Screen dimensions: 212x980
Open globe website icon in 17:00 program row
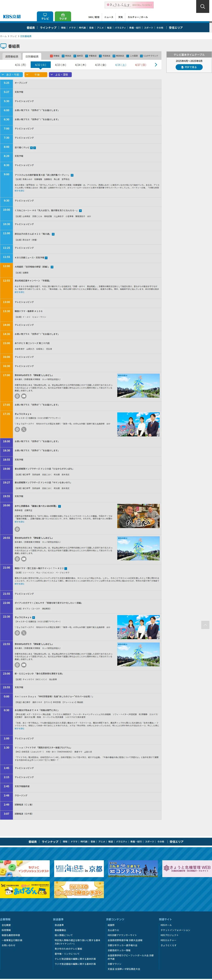point(17,396)
